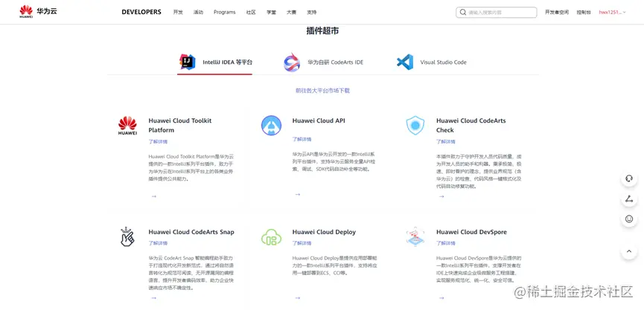
Task: Open the 支持 navigation menu
Action: 311,13
